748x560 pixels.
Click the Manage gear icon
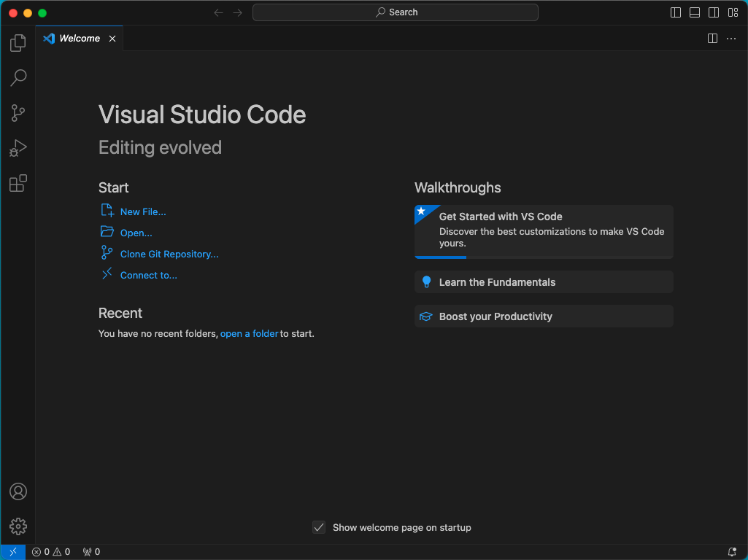tap(18, 526)
